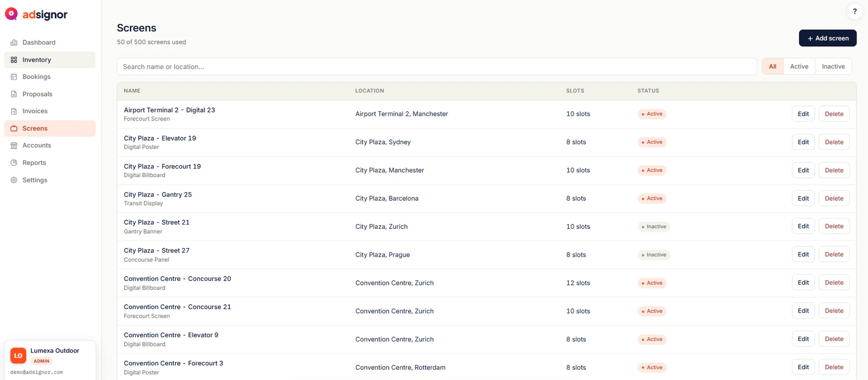
Task: Delete City Plaza - Street 27
Action: point(834,254)
